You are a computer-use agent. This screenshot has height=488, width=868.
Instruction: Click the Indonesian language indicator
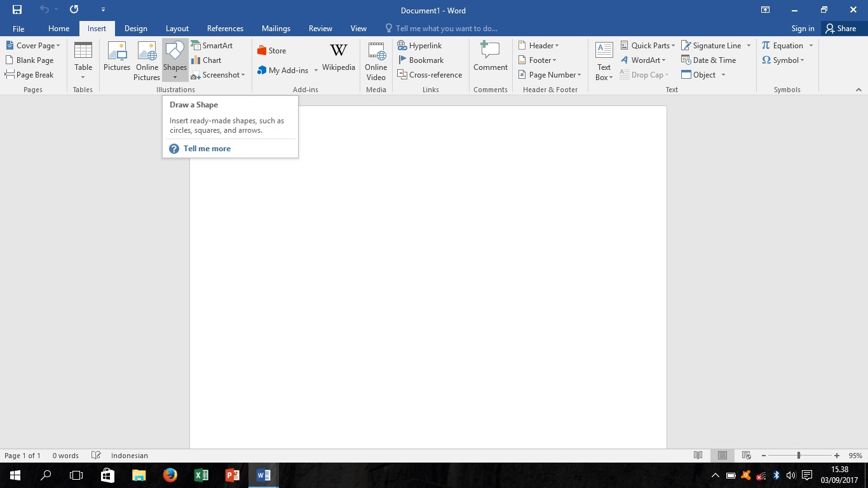(130, 456)
